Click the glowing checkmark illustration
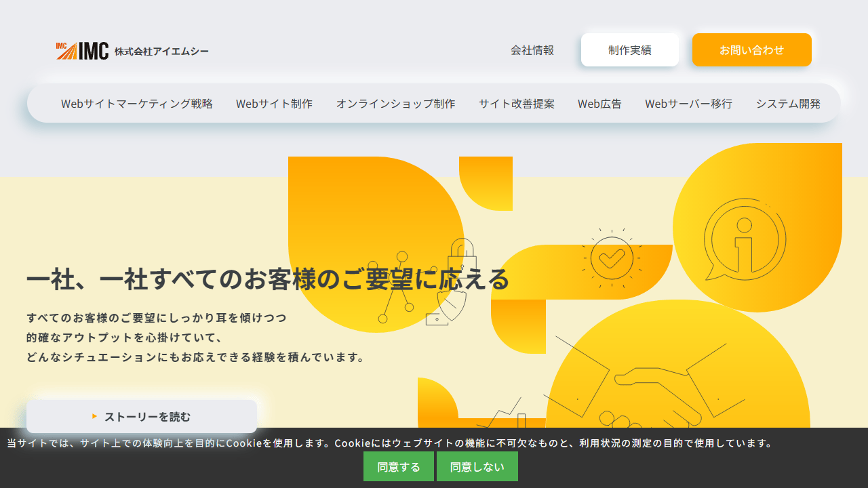The image size is (868, 488). (612, 258)
